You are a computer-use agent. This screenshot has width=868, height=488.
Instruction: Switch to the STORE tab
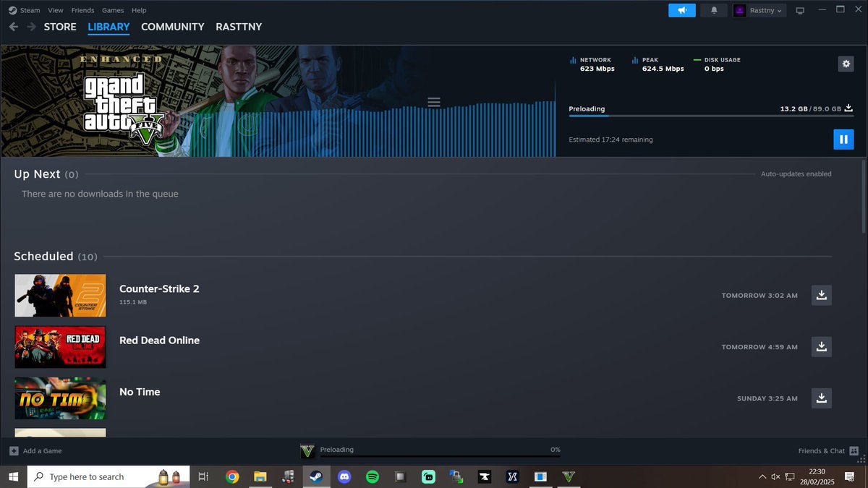pyautogui.click(x=60, y=27)
